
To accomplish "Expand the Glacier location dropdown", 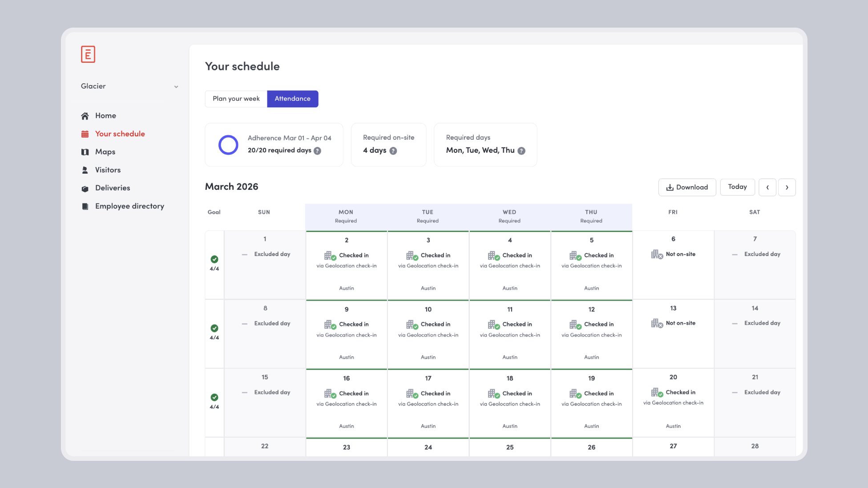I will (x=176, y=87).
